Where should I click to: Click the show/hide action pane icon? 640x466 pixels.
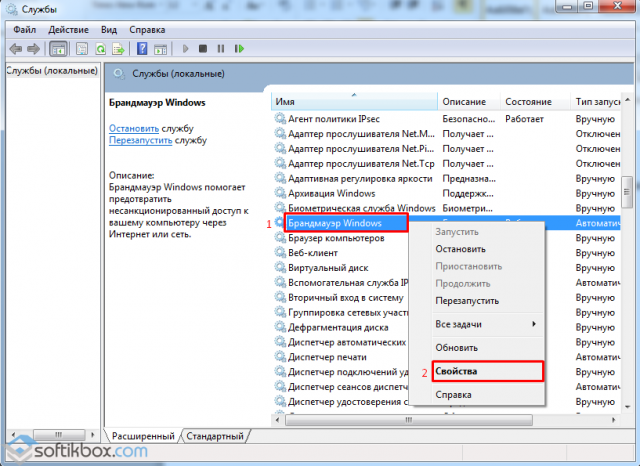160,49
